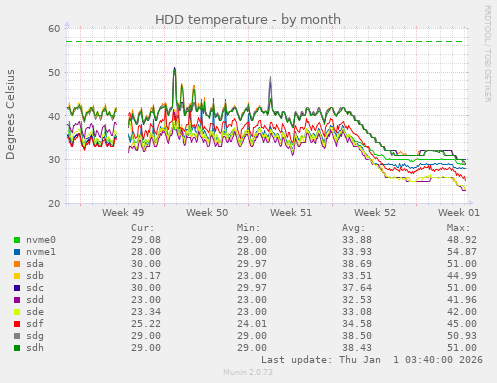The image size is (497, 383).
Task: Click the 60 y-axis tick label
Action: (x=54, y=29)
